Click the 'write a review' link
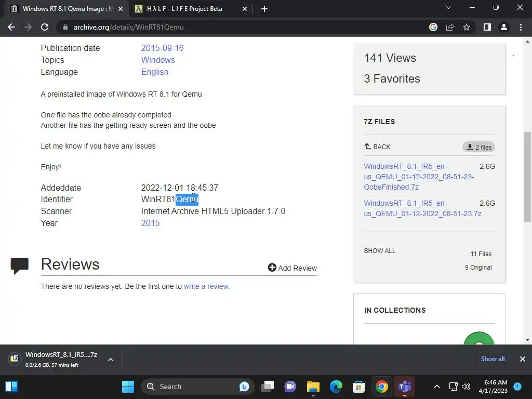Image resolution: width=532 pixels, height=399 pixels. [206, 286]
